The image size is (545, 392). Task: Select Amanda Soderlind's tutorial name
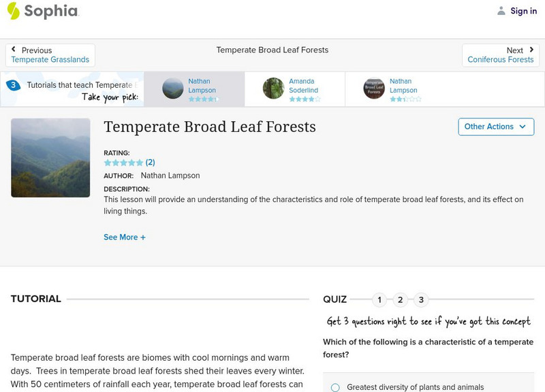pyautogui.click(x=303, y=86)
